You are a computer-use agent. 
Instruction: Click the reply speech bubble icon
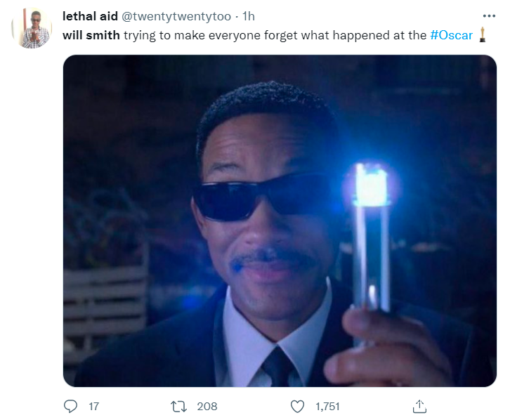pyautogui.click(x=70, y=406)
